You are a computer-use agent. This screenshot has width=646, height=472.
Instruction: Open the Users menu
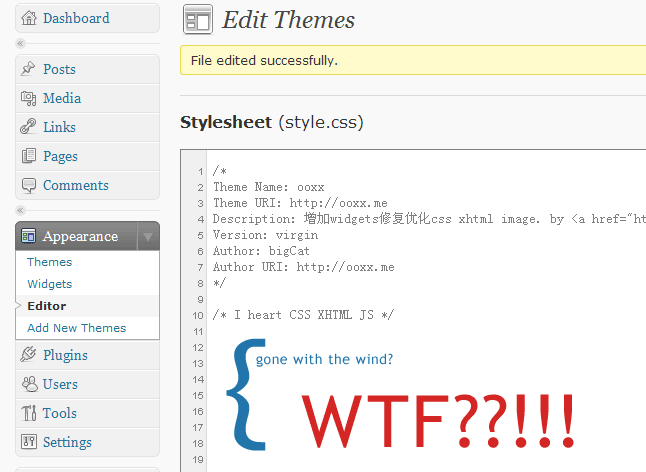60,384
